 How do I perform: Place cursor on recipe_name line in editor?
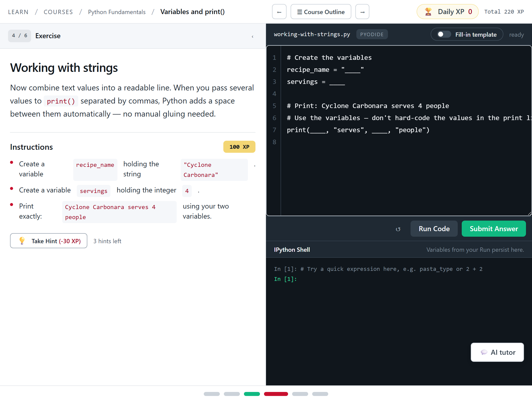point(325,70)
